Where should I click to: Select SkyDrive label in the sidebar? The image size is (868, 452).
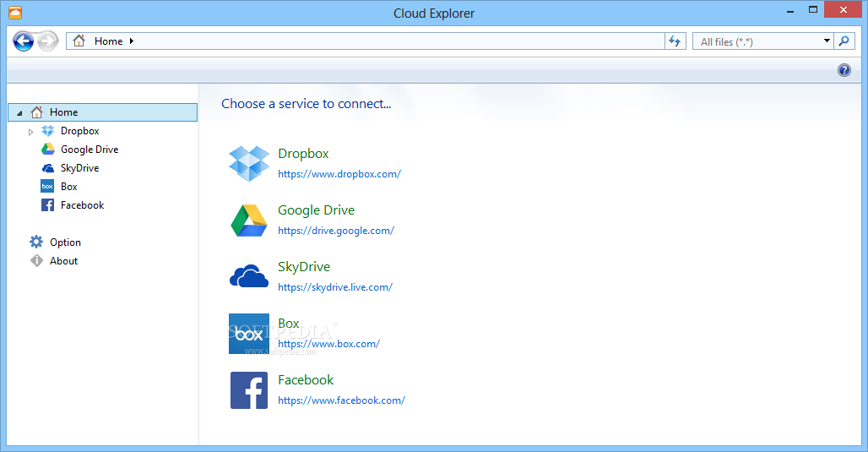[x=79, y=168]
